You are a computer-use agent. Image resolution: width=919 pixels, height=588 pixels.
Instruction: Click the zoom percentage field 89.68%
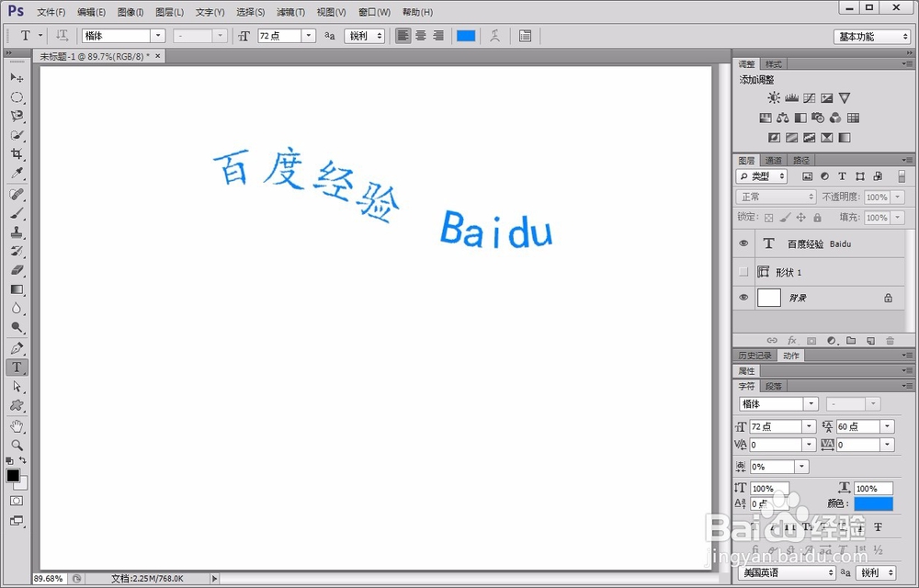pyautogui.click(x=50, y=579)
